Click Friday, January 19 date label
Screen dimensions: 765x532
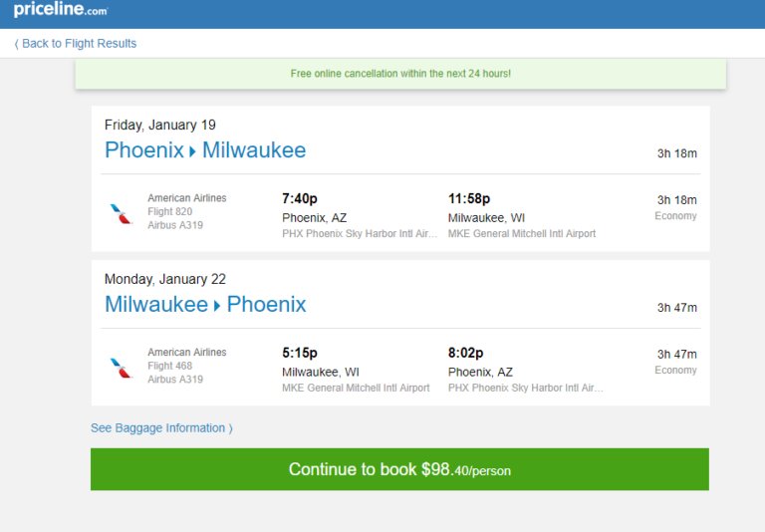click(x=160, y=125)
